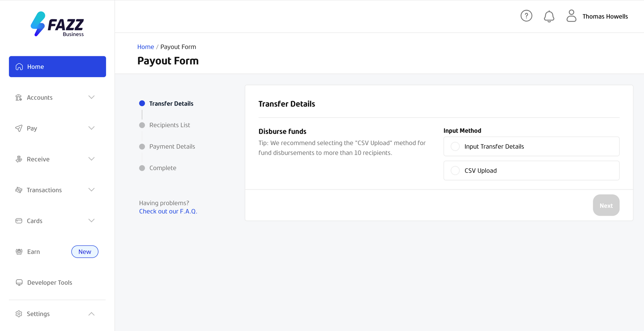Open the Check out our F.A.Q. link
644x331 pixels.
[x=168, y=211]
